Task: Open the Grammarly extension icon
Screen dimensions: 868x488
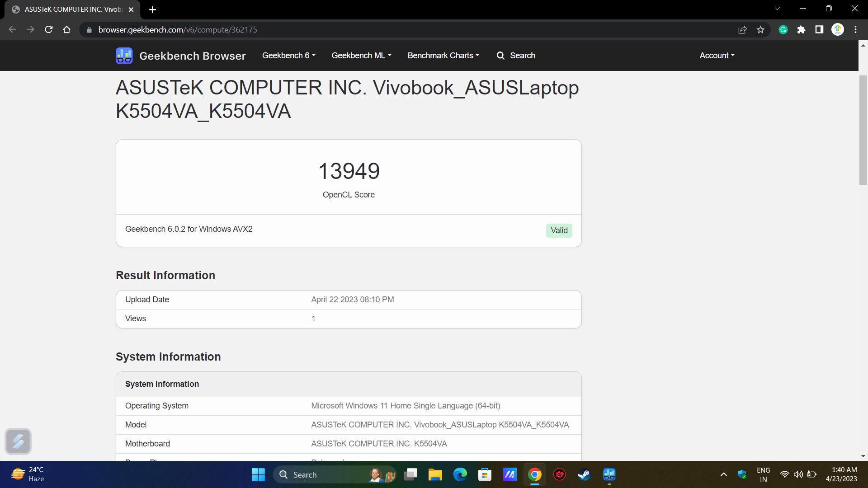Action: pos(783,30)
